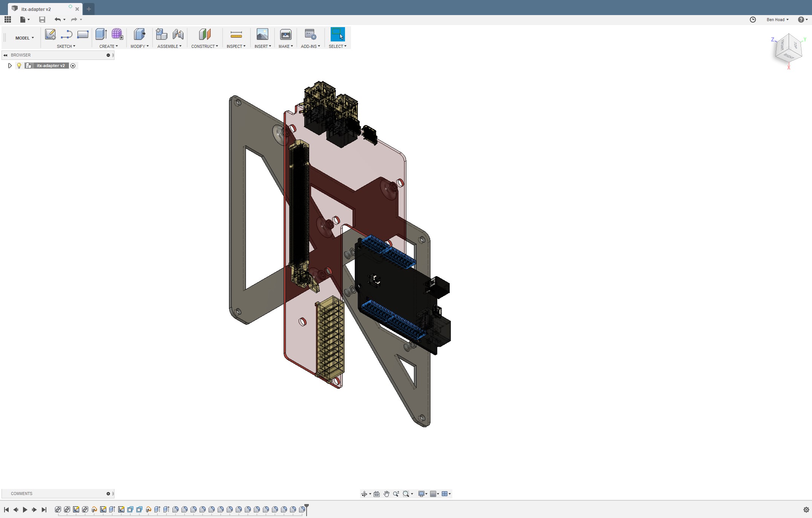Open the ASSEMBLE dropdown menu
The image size is (812, 518).
tap(169, 46)
